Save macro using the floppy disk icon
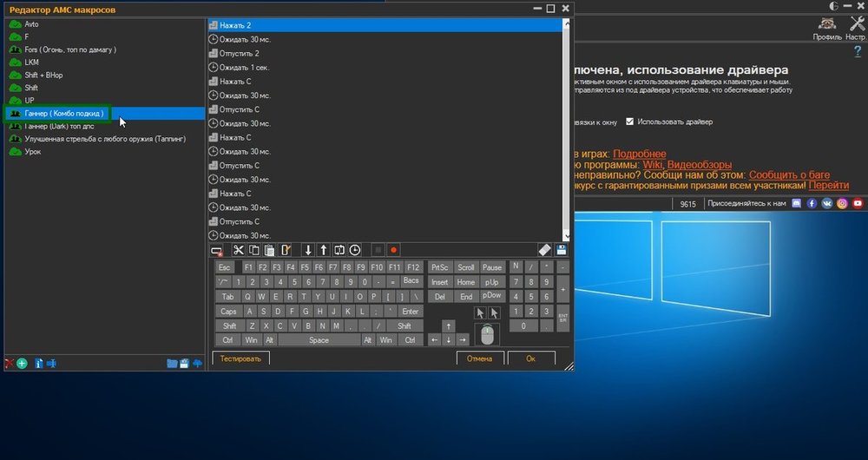The width and height of the screenshot is (868, 460). tap(562, 250)
